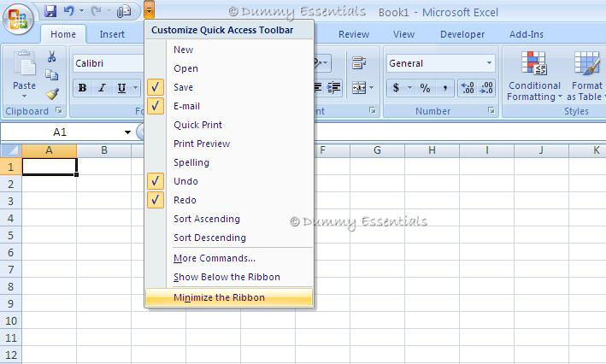The width and height of the screenshot is (606, 364).
Task: Uncheck E-mail in the toolbar menu
Action: coord(229,106)
